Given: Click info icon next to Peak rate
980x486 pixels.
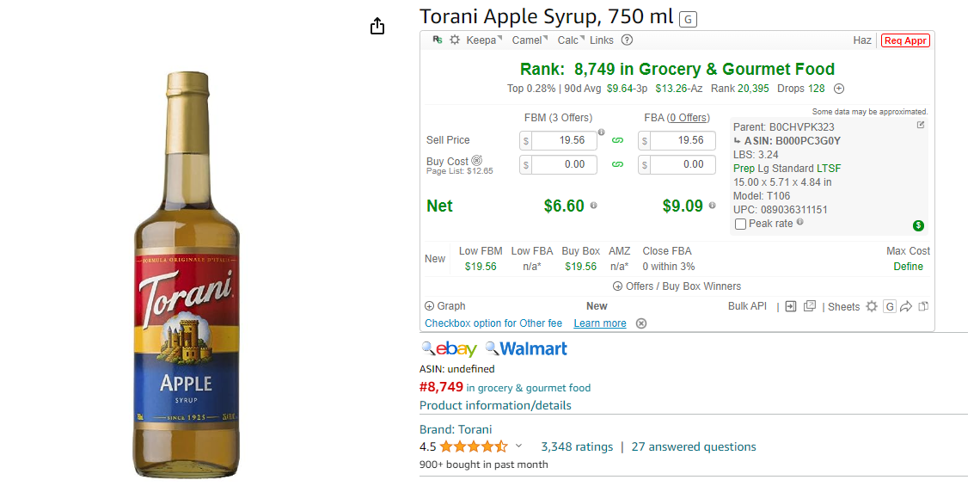Looking at the screenshot, I should point(800,222).
